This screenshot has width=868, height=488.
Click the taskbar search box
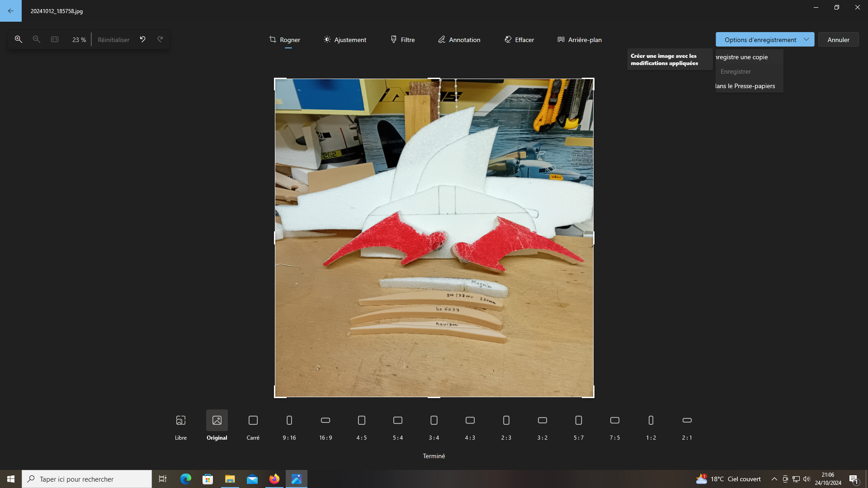[x=87, y=479]
